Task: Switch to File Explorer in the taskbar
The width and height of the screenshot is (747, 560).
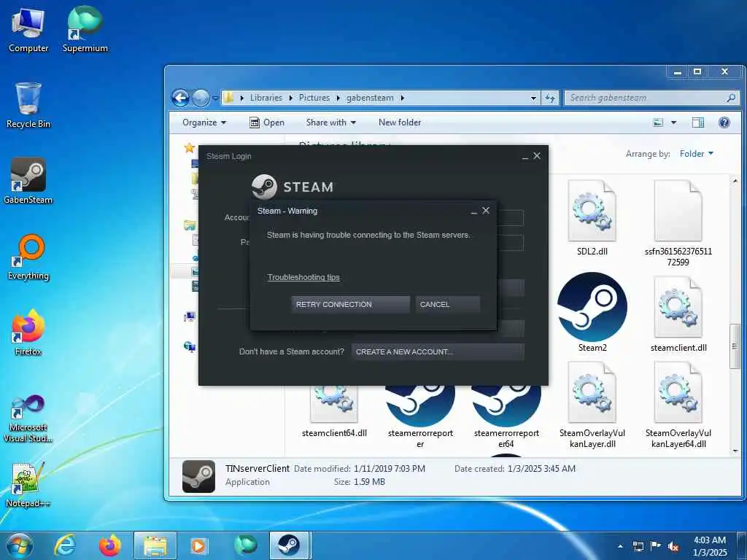Action: pos(155,545)
